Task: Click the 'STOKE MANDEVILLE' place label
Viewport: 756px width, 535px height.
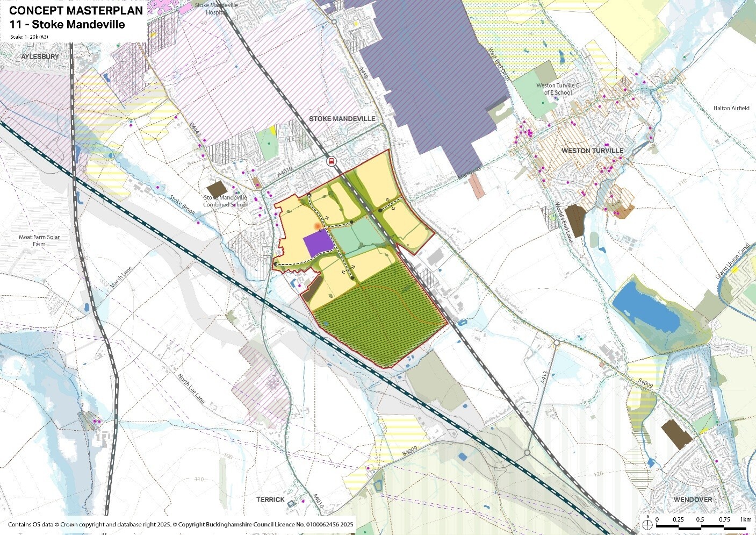Action: click(x=342, y=119)
